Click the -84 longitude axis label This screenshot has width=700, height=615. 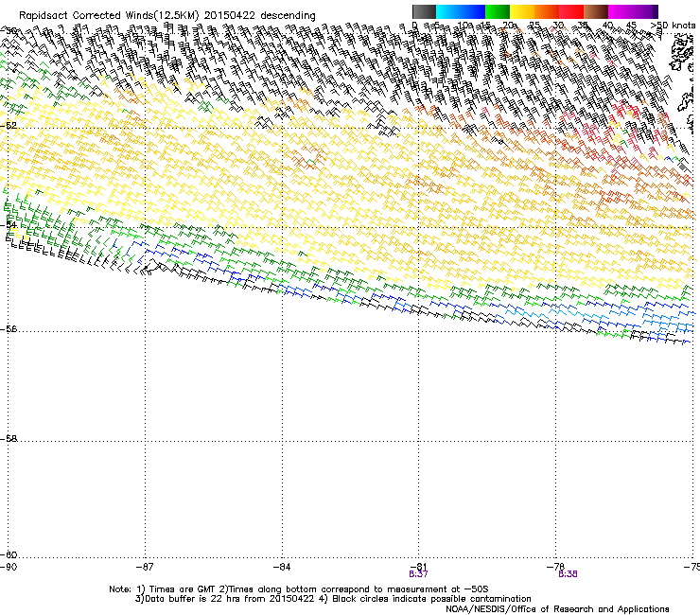[x=282, y=567]
